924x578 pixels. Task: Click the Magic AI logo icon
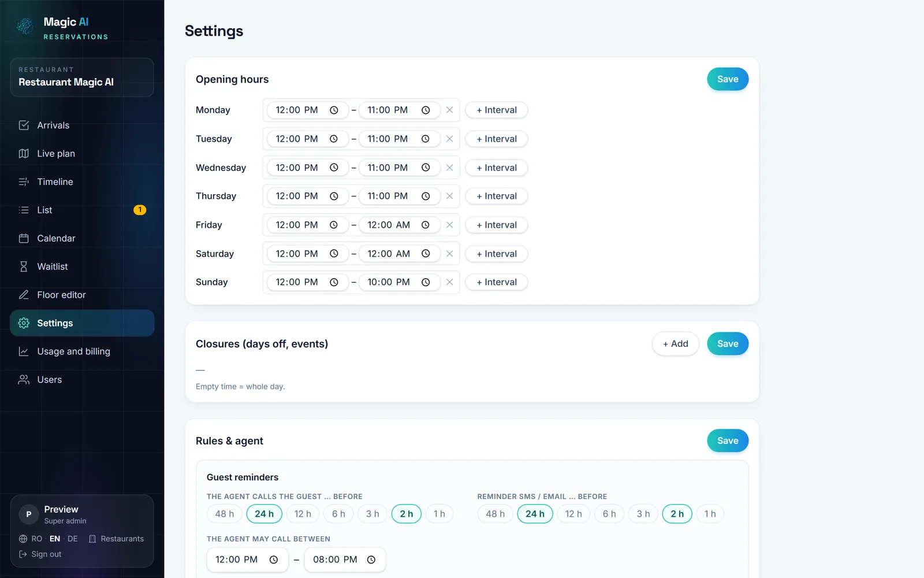tap(25, 26)
